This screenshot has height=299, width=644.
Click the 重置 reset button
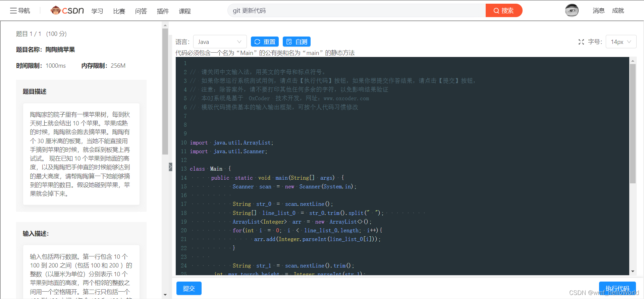(265, 42)
